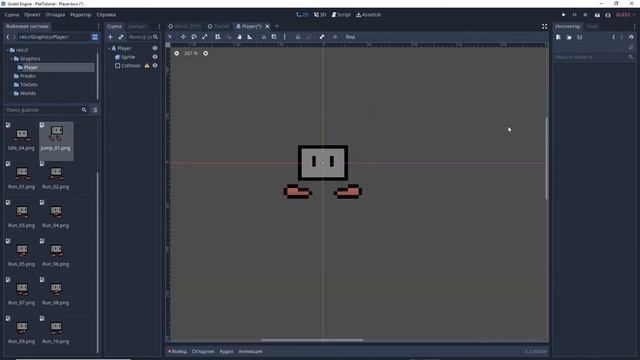
Task: Open the Отладчик debugger bottom panel
Action: point(203,351)
